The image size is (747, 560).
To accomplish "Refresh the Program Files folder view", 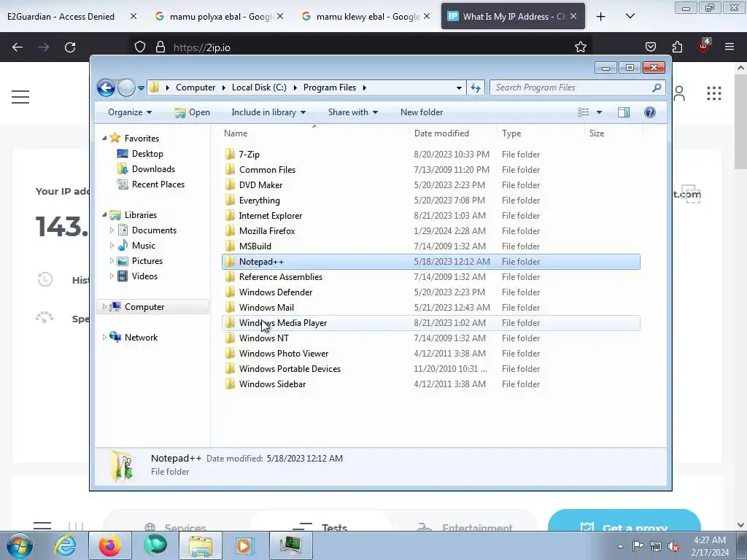I will coord(476,87).
